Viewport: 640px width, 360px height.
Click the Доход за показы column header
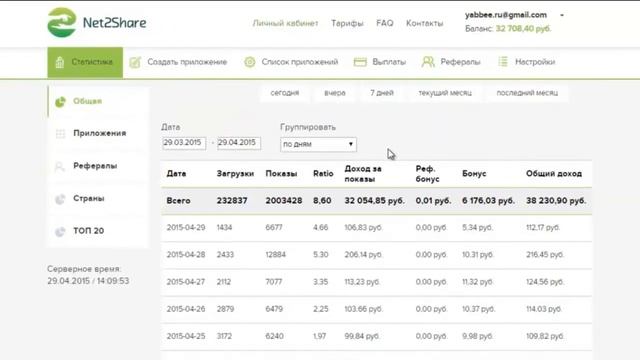click(363, 174)
